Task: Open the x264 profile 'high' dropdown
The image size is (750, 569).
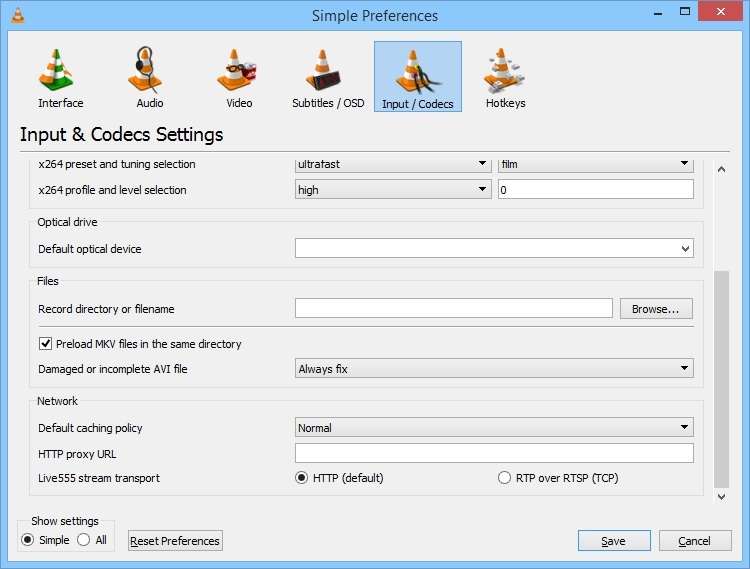Action: point(393,189)
